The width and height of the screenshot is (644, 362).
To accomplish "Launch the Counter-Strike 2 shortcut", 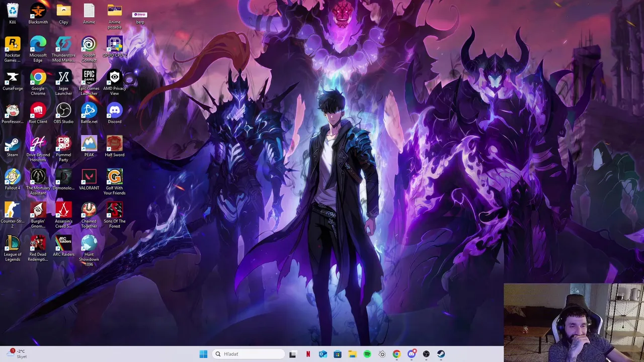I will click(13, 215).
